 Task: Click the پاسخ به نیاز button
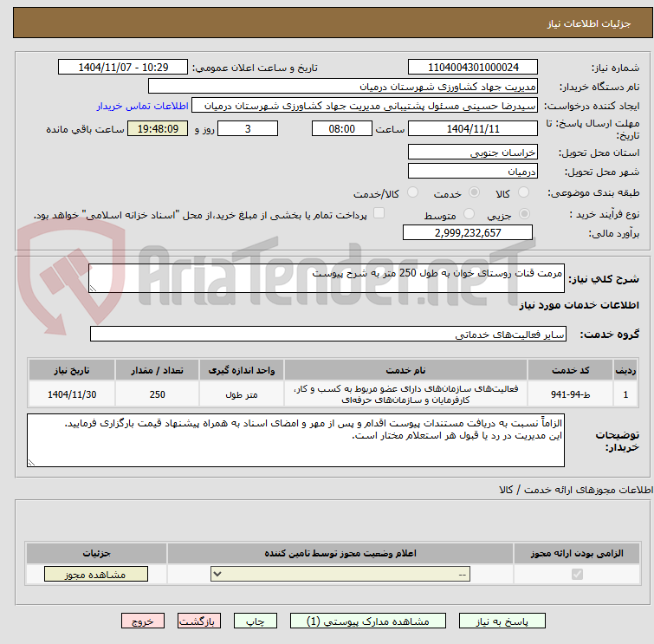pyautogui.click(x=502, y=621)
